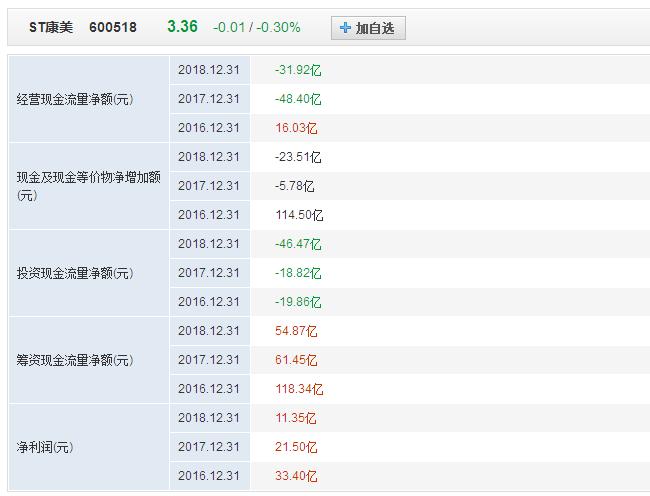
Task: Click the 2017.12.31 date beside 21.50亿
Action: [209, 447]
